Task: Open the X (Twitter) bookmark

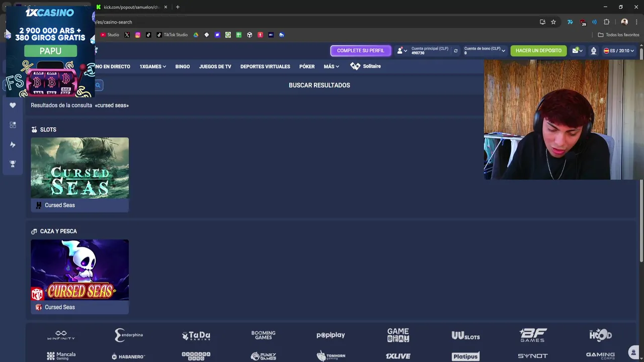Action: click(x=127, y=35)
